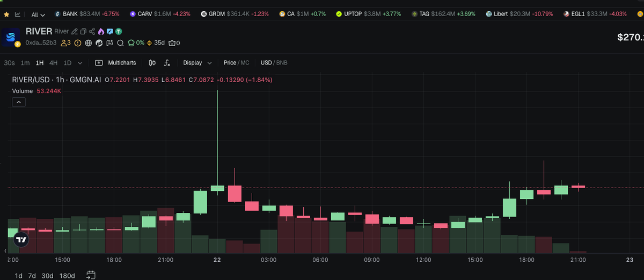Select the 1d range
644x280 pixels.
(x=18, y=276)
